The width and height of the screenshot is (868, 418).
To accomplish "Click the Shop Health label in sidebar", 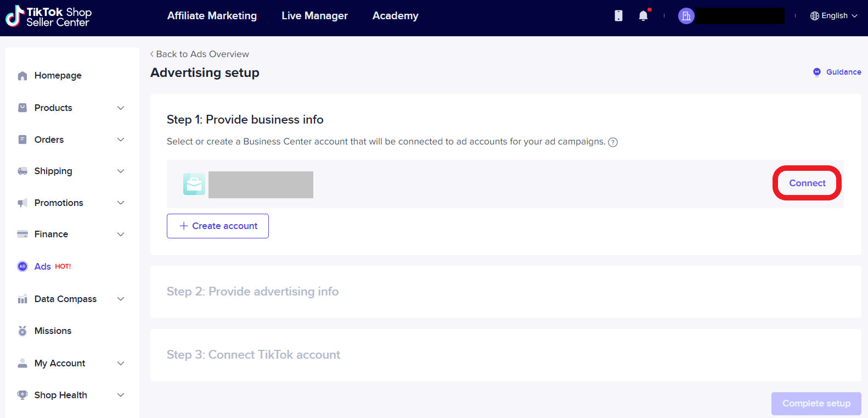I will tap(60, 395).
